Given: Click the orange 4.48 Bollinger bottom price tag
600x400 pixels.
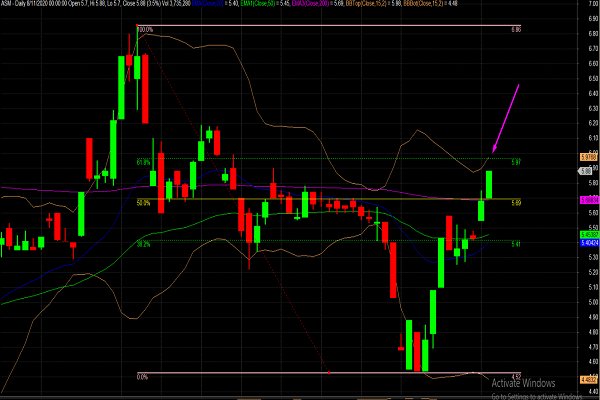Looking at the screenshot, I should point(589,379).
